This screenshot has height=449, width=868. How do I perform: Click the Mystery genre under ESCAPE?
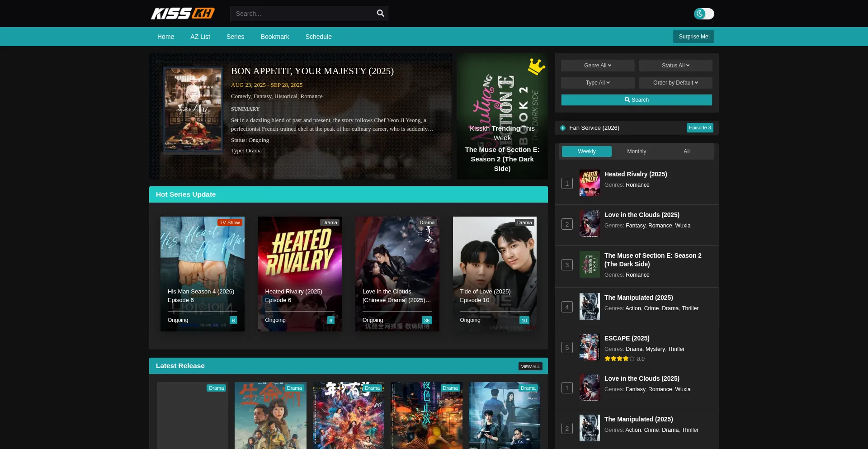655,349
